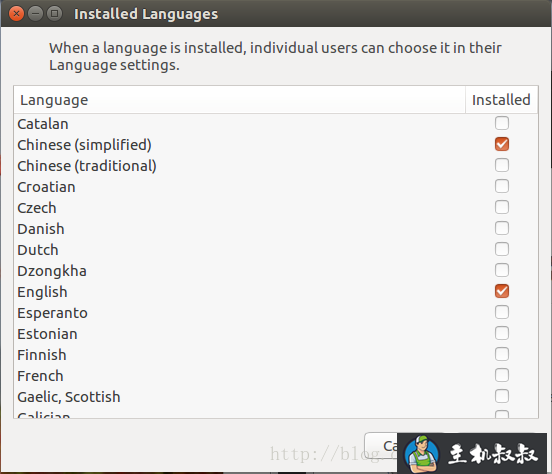Select the Dzongkha language row
The width and height of the screenshot is (552, 474).
tap(276, 271)
